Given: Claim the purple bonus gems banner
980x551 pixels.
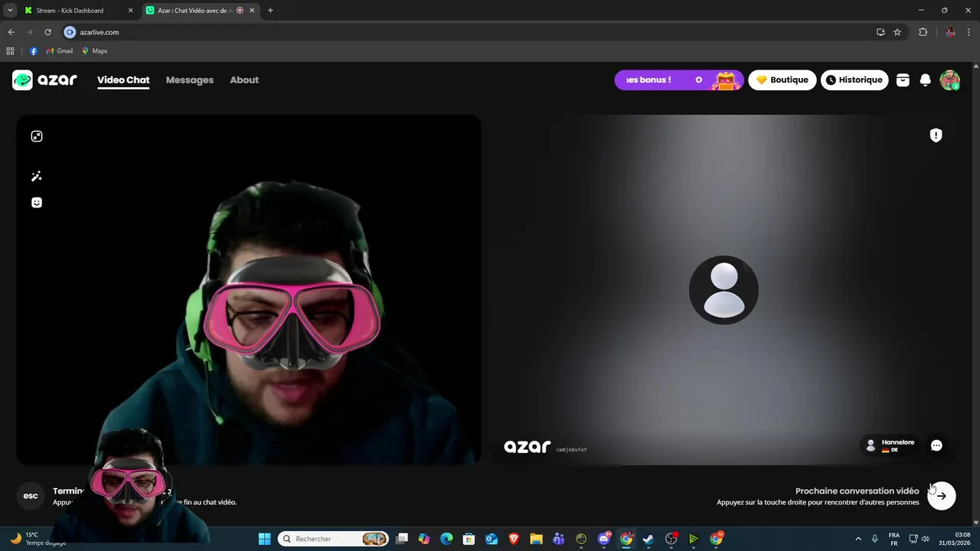Looking at the screenshot, I should pos(678,80).
